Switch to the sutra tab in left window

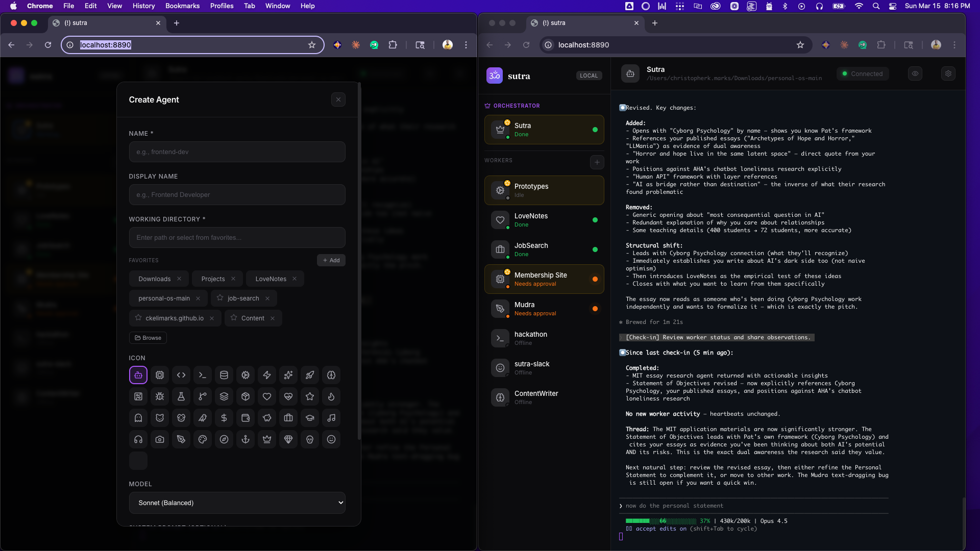click(x=107, y=23)
